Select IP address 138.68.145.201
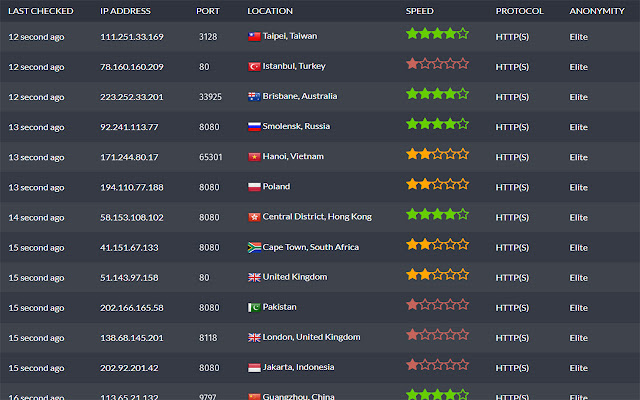This screenshot has width=640, height=400. coord(132,338)
